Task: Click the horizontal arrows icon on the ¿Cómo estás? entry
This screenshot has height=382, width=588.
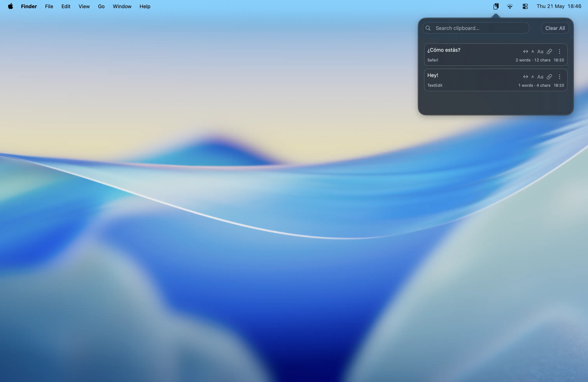Action: coord(526,51)
